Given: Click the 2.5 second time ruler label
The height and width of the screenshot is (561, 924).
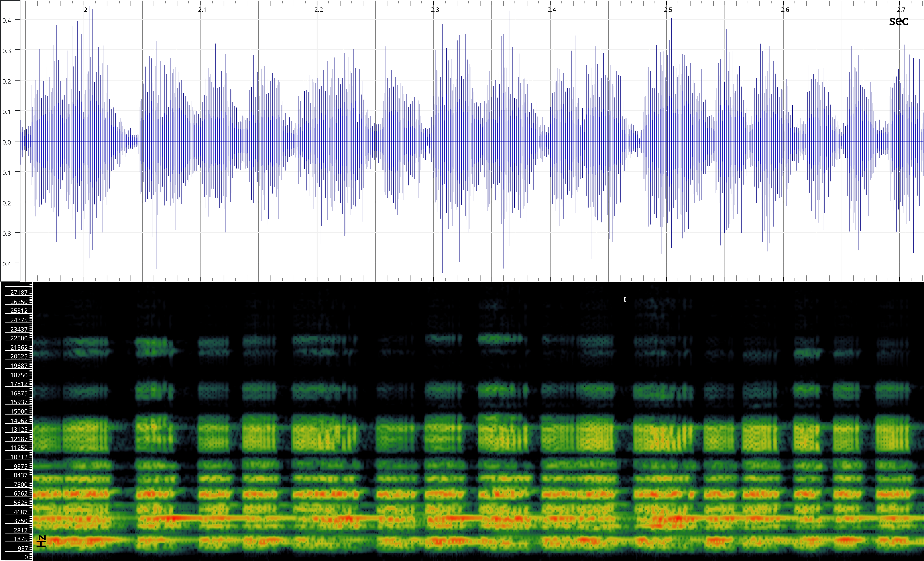Looking at the screenshot, I should coord(668,10).
